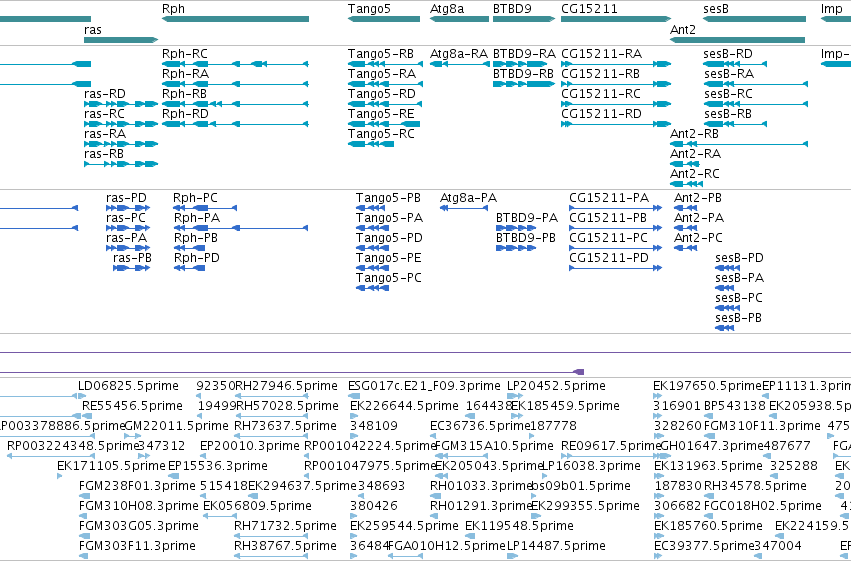The width and height of the screenshot is (851, 561).
Task: Click transcript sesB-RA
Action: click(x=755, y=84)
